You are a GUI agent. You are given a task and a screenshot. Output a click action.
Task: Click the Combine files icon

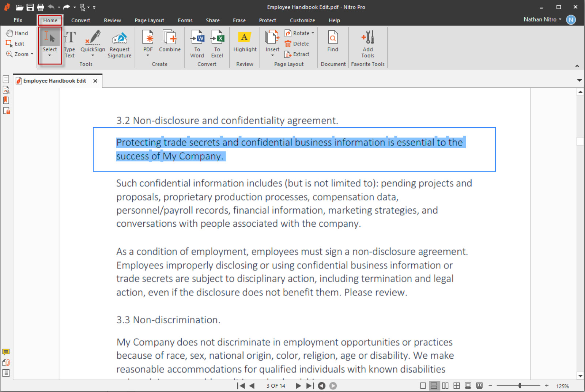(170, 38)
